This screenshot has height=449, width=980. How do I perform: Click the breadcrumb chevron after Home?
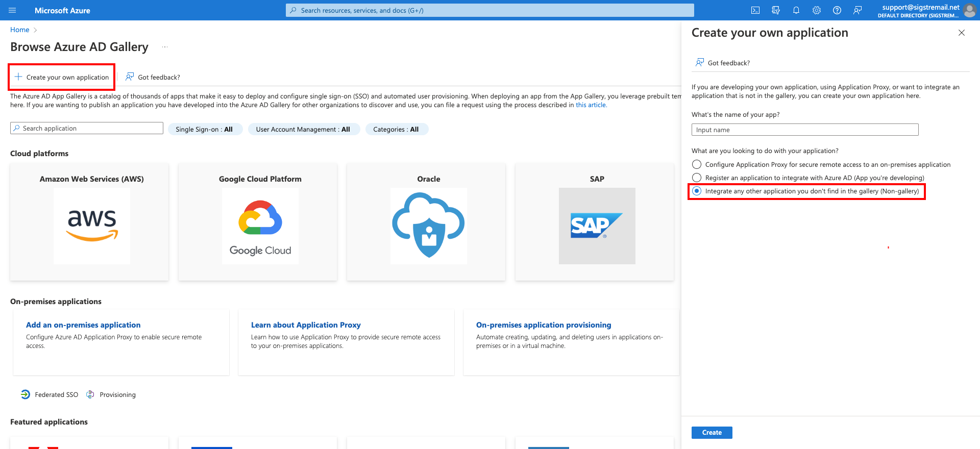click(35, 30)
